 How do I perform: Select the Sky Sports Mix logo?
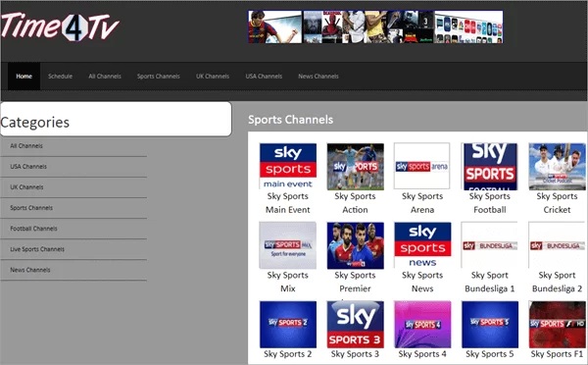point(287,245)
